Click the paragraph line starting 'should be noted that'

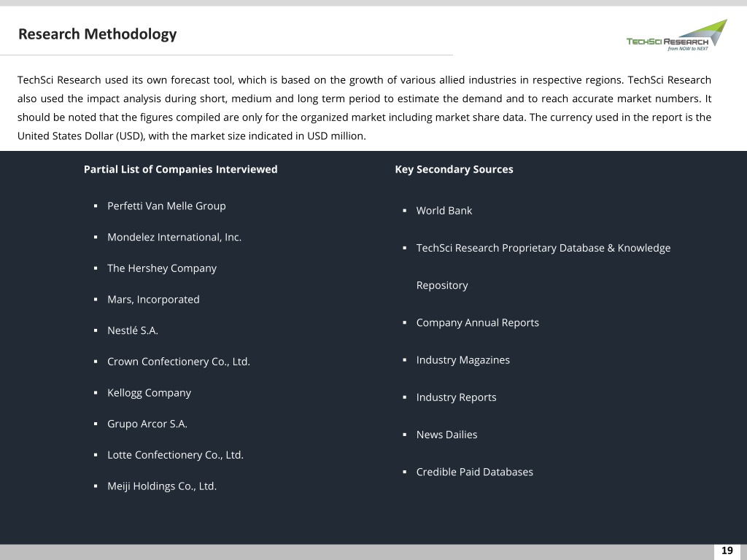point(364,117)
